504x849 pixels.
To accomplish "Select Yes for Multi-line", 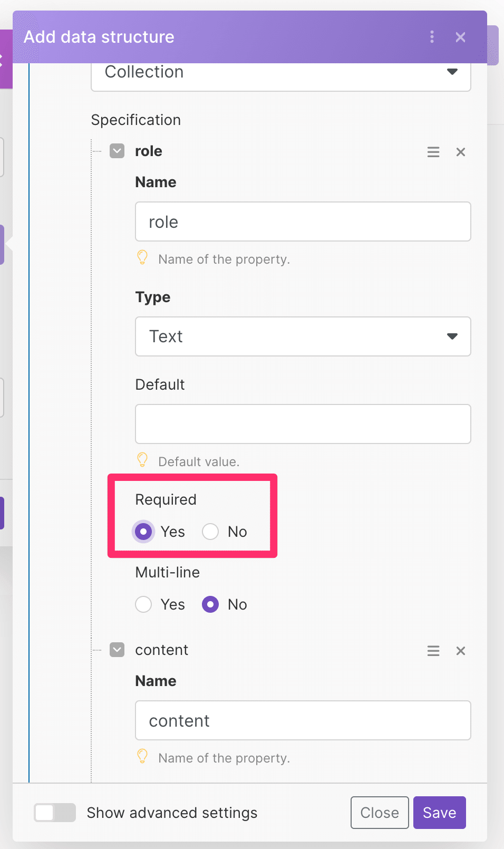I will click(x=143, y=604).
